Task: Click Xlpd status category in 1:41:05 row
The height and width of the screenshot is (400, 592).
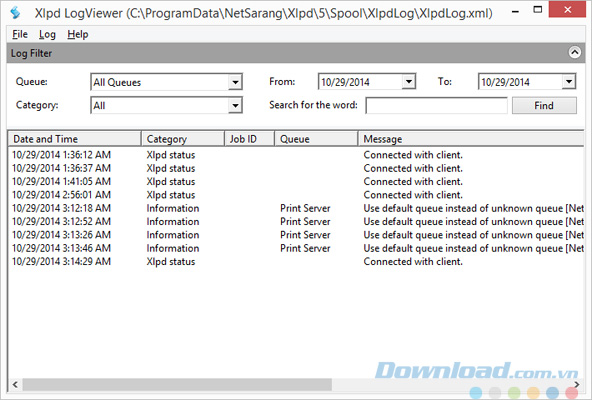Action: (x=171, y=182)
